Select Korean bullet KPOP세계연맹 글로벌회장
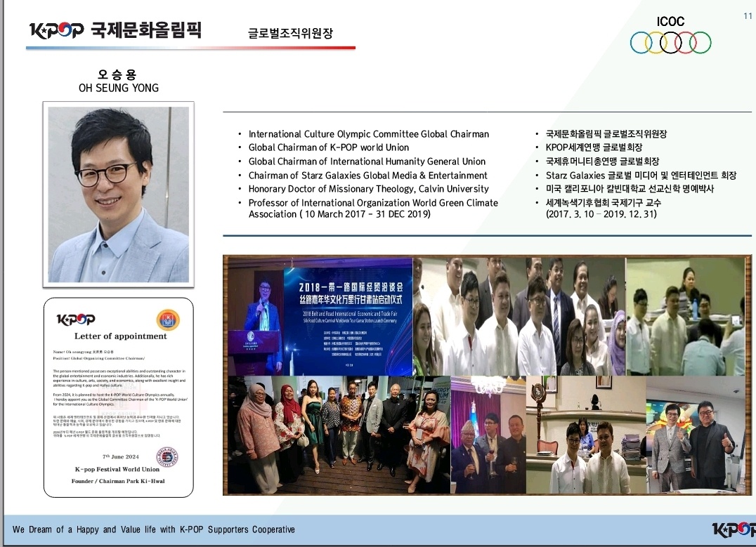This screenshot has width=756, height=547. 594,147
